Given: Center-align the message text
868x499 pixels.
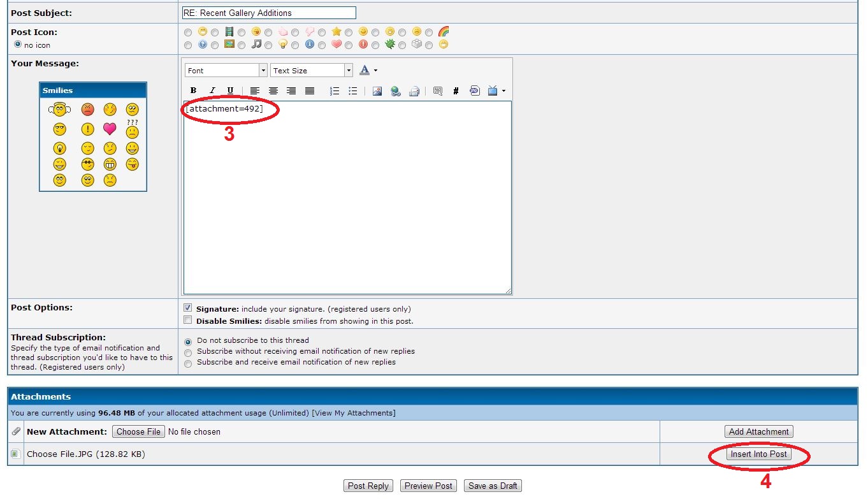Looking at the screenshot, I should click(273, 91).
